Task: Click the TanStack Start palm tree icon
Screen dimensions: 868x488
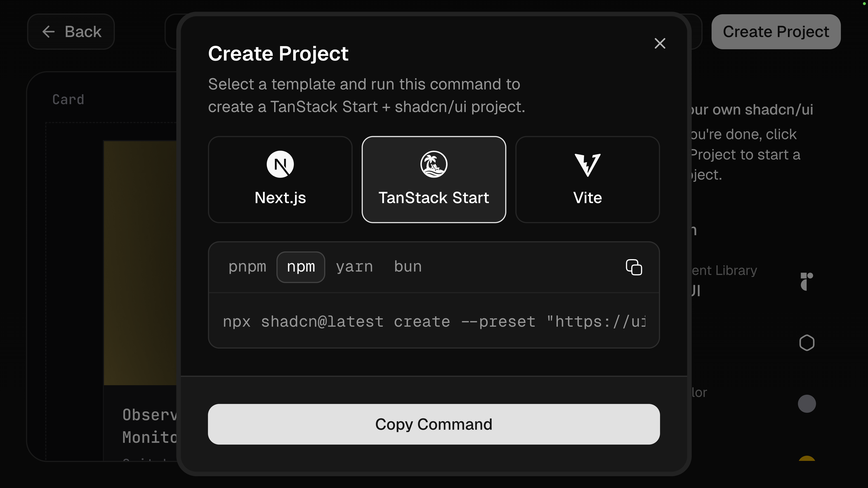Action: click(434, 164)
